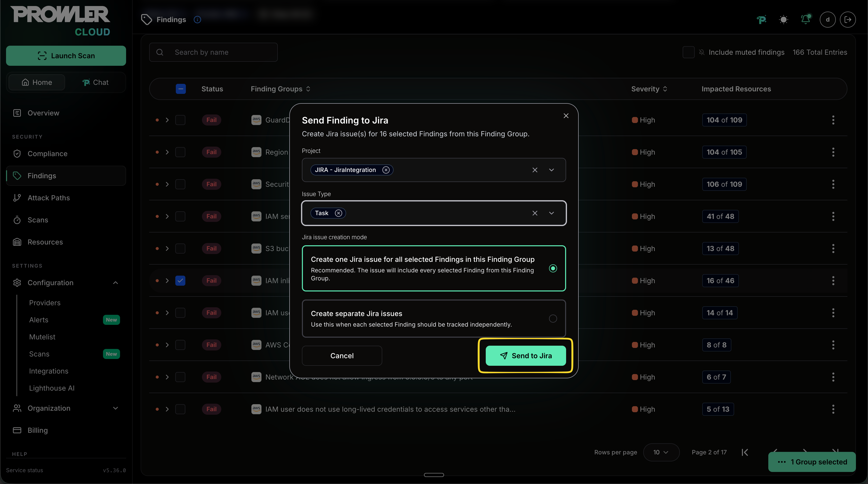The height and width of the screenshot is (484, 868).
Task: Open Integrations settings
Action: click(48, 371)
